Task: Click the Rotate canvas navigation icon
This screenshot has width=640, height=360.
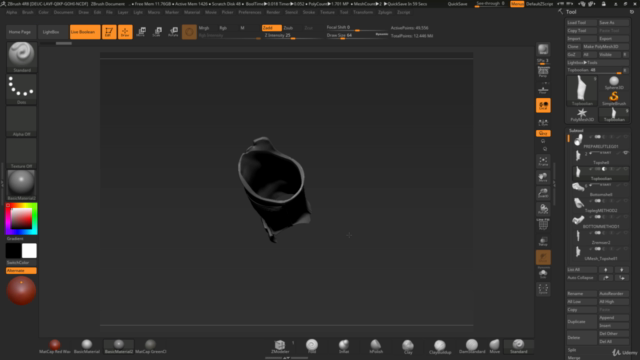Action: coord(543,209)
